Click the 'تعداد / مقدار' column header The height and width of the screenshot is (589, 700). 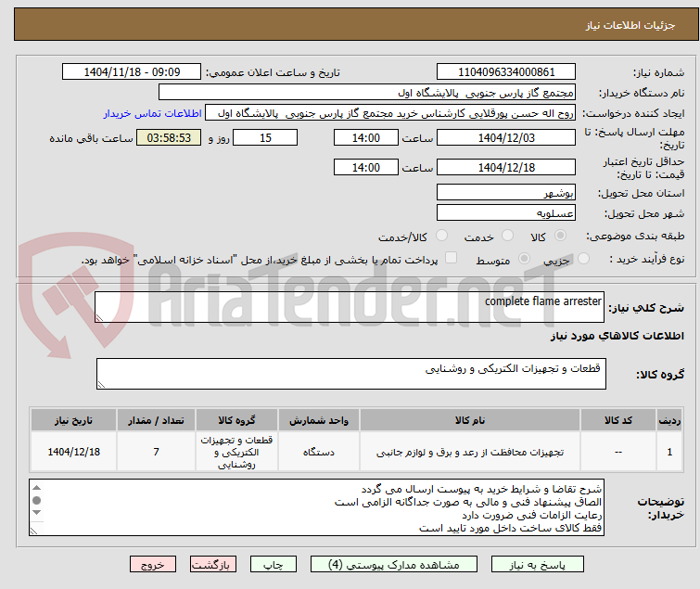click(x=156, y=420)
